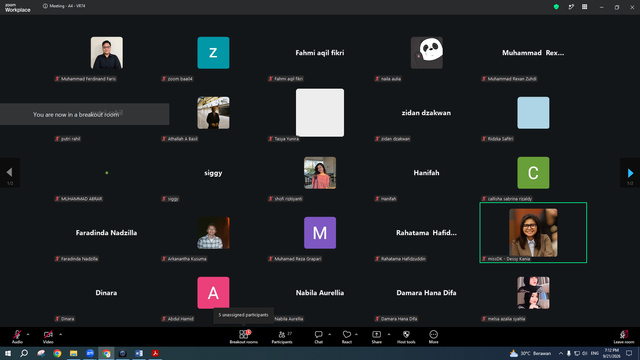This screenshot has height=360, width=640.
Task: Click the weather widget 30°C Berawan
Action: [x=530, y=353]
